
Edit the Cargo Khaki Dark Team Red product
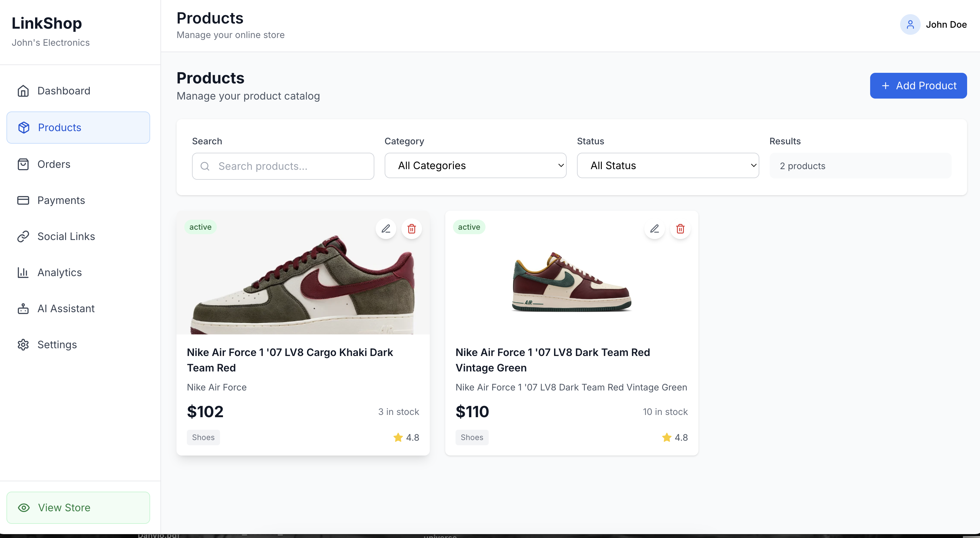point(386,229)
